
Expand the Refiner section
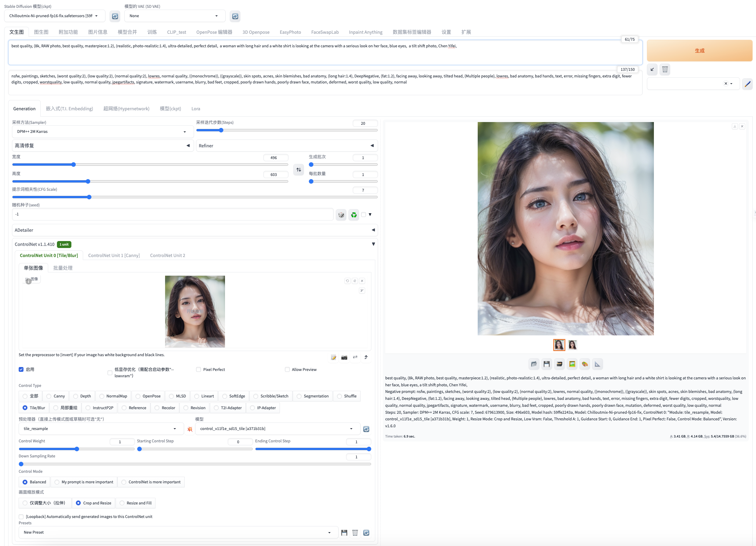pyautogui.click(x=287, y=146)
